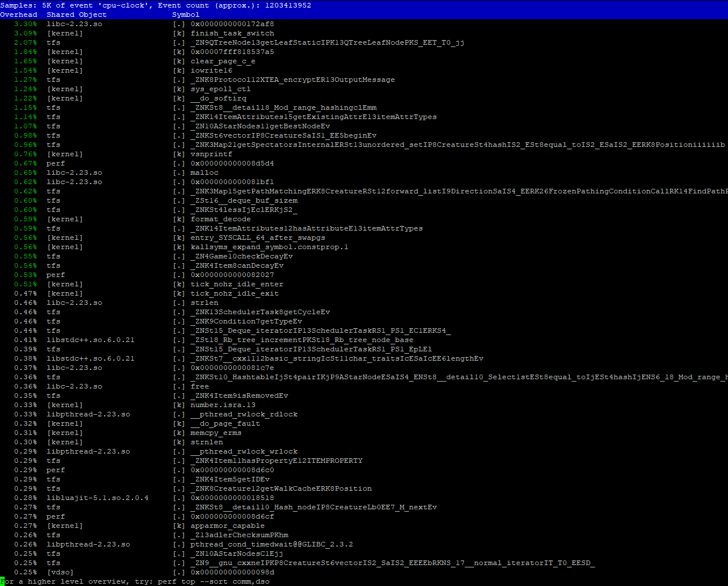Select perf symbol 0x0000000000082027
The image size is (728, 586).
tap(232, 275)
